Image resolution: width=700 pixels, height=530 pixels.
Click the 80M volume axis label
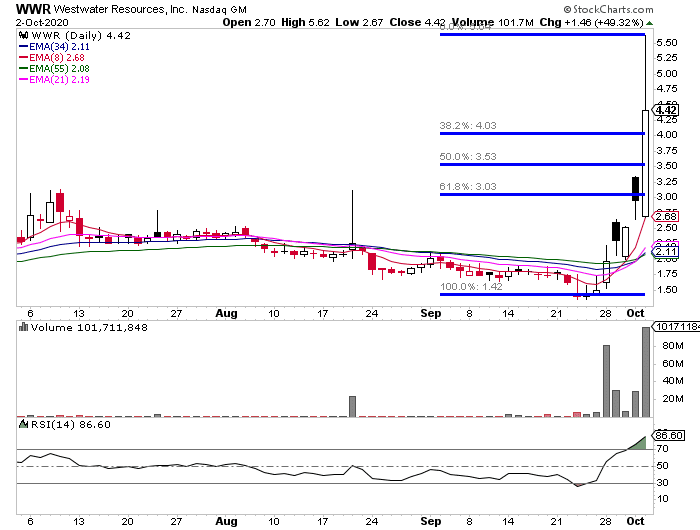673,346
